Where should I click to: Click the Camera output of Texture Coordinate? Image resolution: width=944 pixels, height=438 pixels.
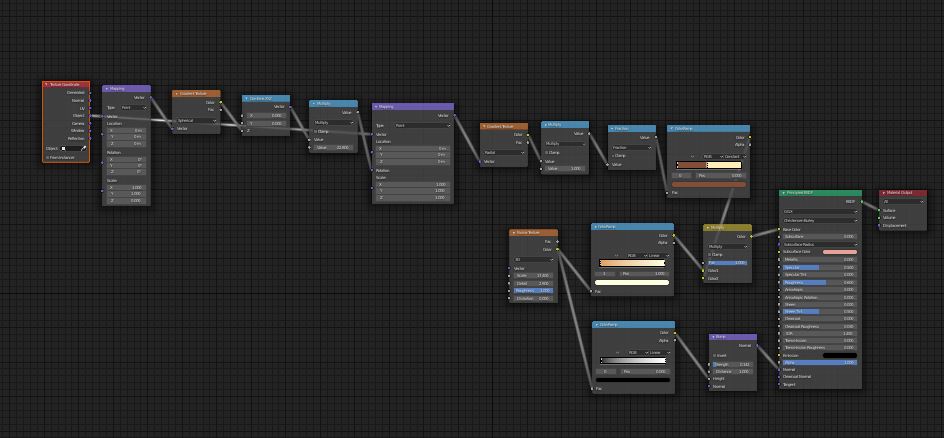(x=90, y=123)
